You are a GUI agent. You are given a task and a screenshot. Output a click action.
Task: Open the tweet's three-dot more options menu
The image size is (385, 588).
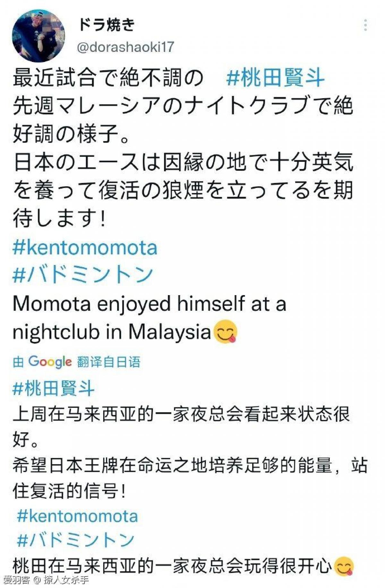coord(365,25)
